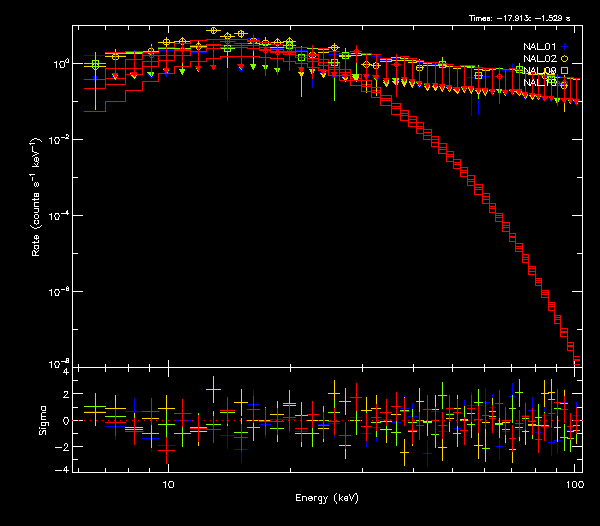The image size is (600, 526).
Task: Click the Sigma axis label of residuals
Action: [x=43, y=420]
